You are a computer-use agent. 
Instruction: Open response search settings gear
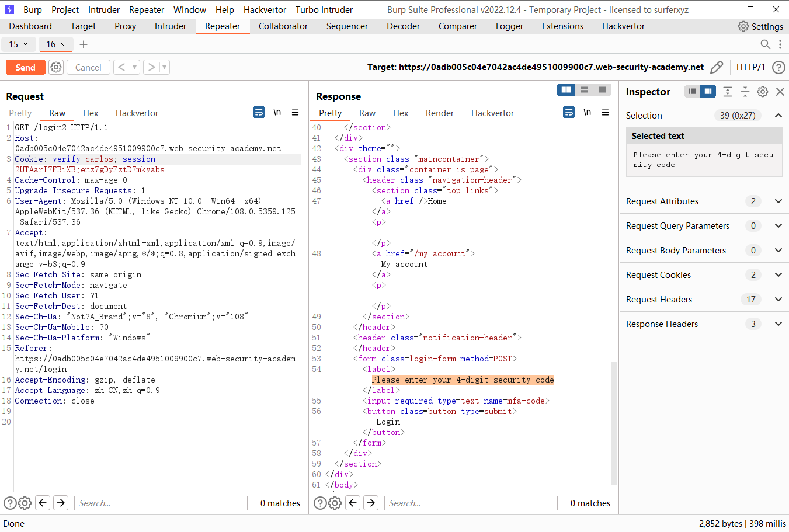[x=335, y=503]
